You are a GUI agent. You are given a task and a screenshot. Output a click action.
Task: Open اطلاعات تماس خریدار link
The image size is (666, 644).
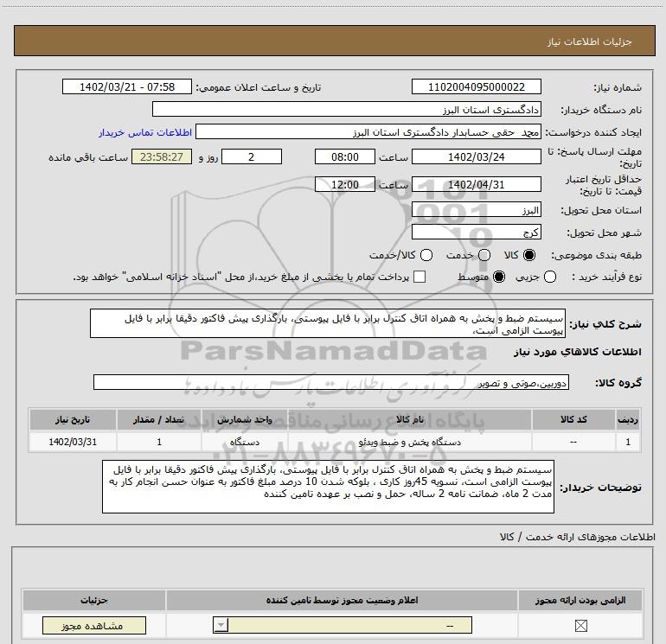(x=145, y=132)
